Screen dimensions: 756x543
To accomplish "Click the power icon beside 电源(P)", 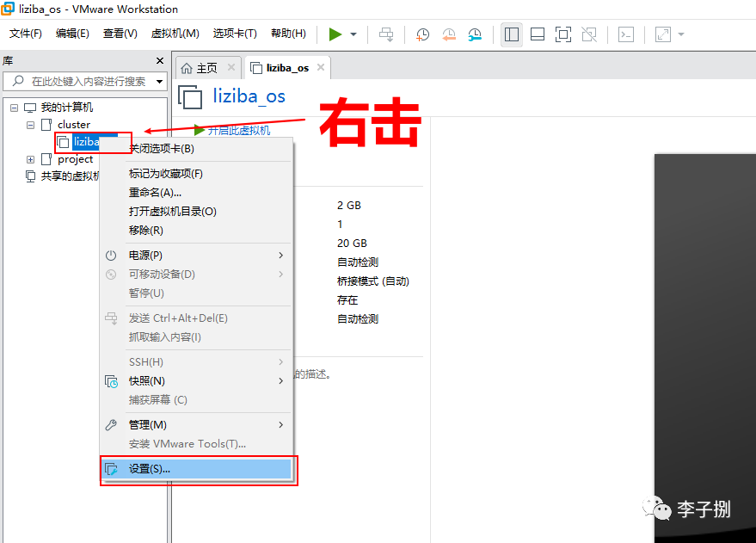I will [x=111, y=255].
